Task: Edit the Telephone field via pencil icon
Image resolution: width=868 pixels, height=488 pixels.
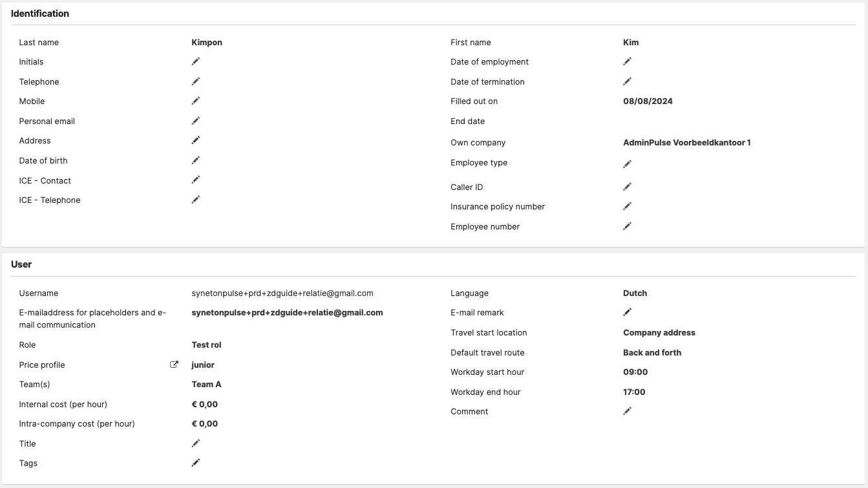Action: coord(196,81)
